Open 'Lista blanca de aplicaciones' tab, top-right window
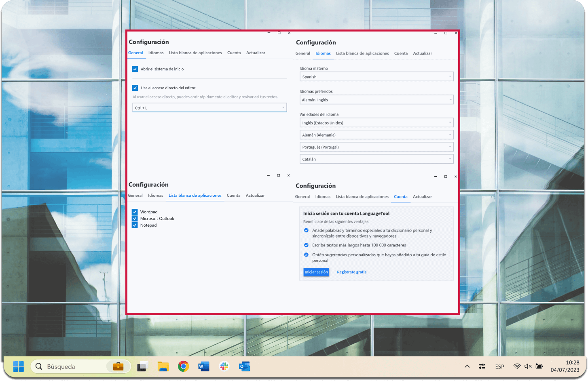This screenshot has width=588, height=381. point(362,53)
